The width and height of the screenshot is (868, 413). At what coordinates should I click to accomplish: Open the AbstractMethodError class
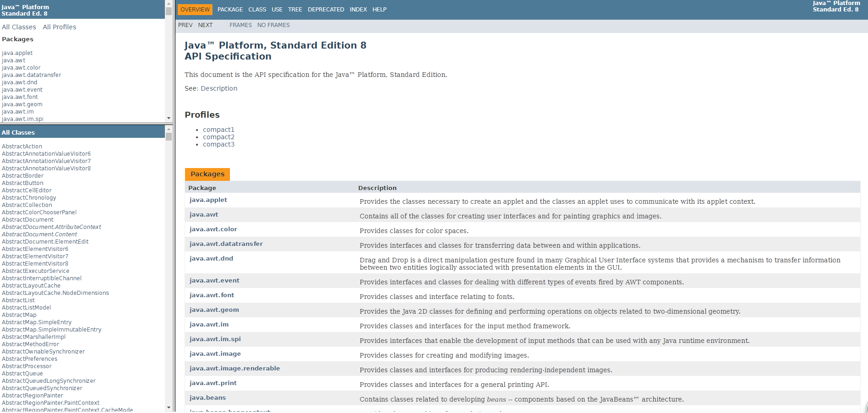click(31, 344)
